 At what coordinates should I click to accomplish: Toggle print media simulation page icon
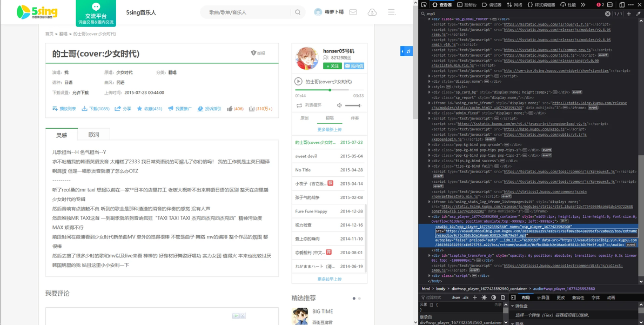[502, 297]
